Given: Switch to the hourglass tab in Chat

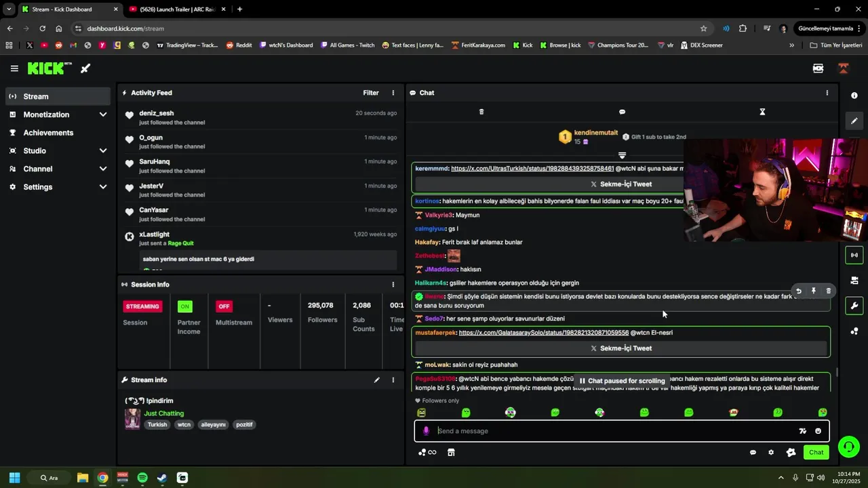Looking at the screenshot, I should point(762,112).
